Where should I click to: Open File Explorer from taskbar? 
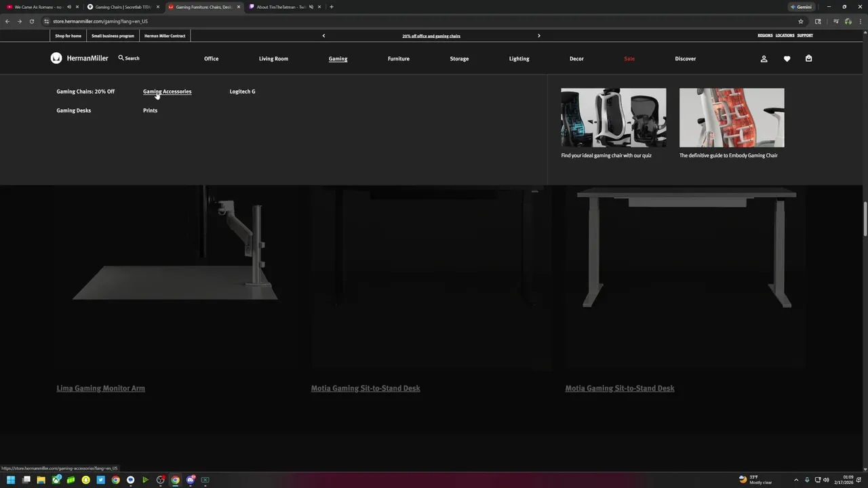pos(41,480)
